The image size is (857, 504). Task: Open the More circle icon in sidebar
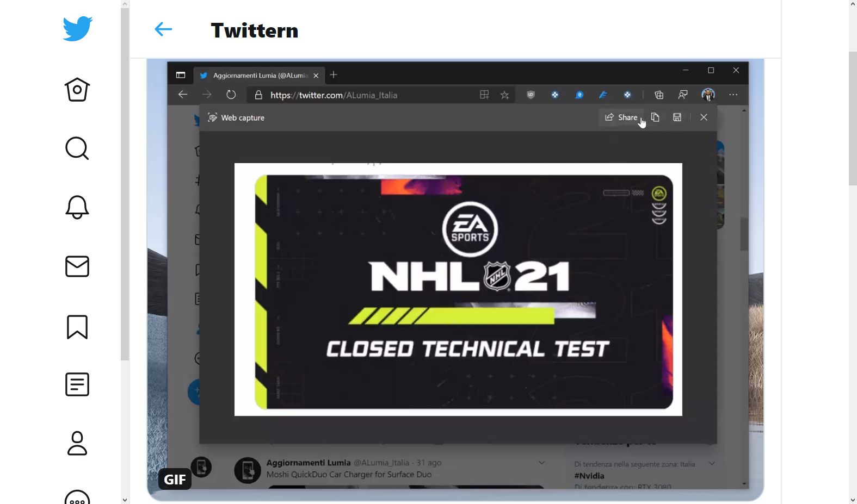click(77, 497)
